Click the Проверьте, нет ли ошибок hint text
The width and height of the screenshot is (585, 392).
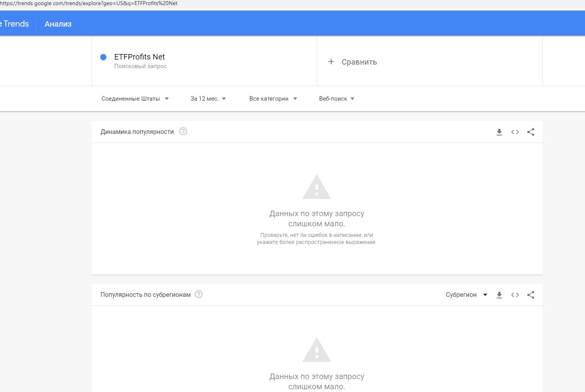tap(317, 238)
